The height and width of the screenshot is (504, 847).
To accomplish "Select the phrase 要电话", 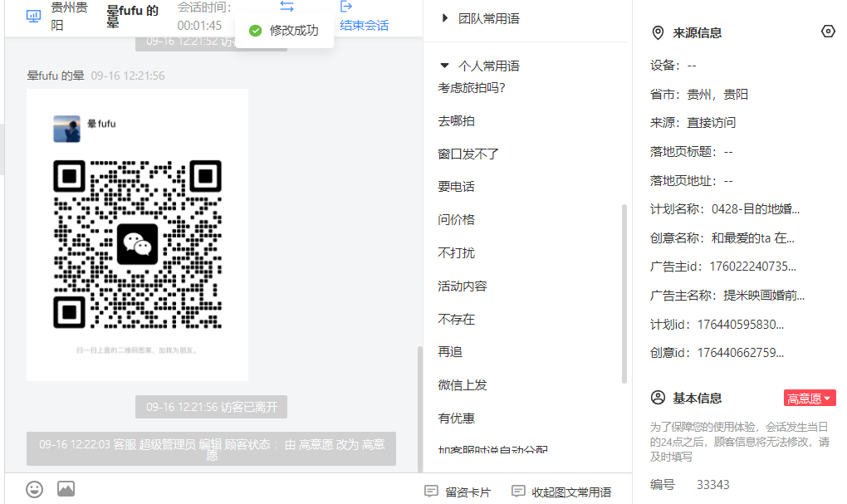I will pyautogui.click(x=456, y=187).
